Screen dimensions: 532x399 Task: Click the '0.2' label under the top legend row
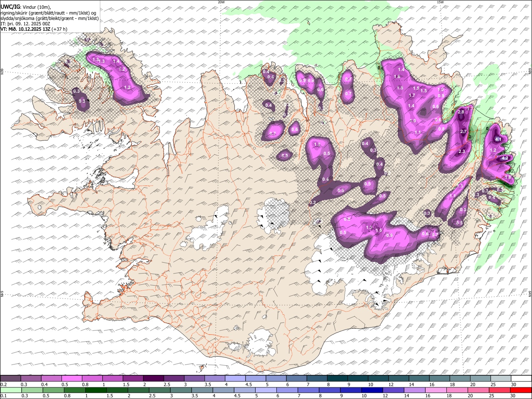point(3,384)
